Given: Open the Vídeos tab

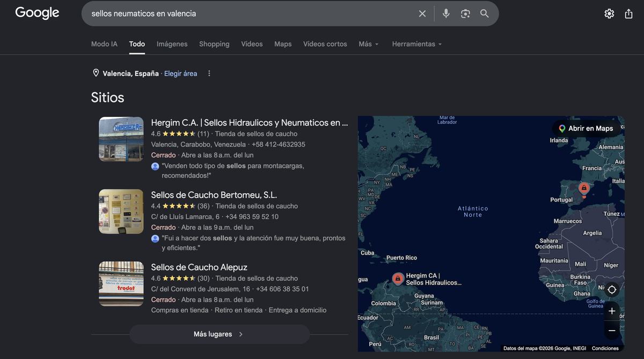Looking at the screenshot, I should [x=252, y=44].
